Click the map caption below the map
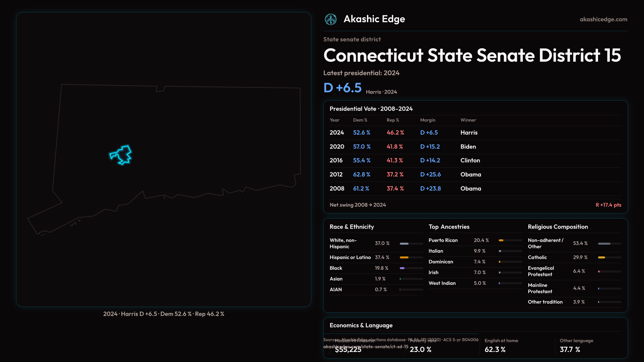Screen dimensions: 644x362 point(164,314)
